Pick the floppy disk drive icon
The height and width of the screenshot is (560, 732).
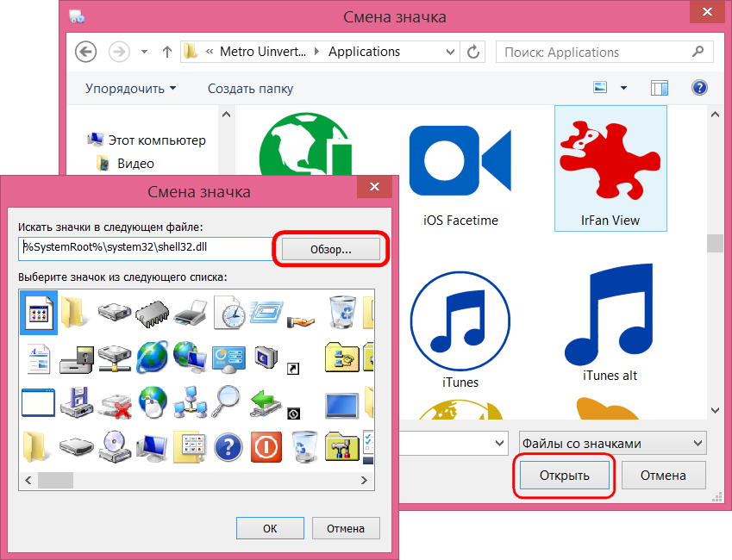click(x=77, y=402)
